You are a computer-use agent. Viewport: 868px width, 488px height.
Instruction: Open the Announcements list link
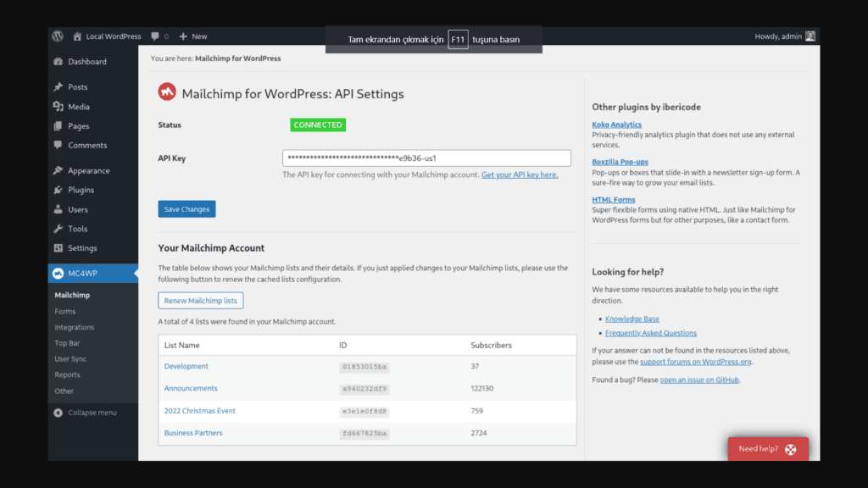tap(191, 388)
